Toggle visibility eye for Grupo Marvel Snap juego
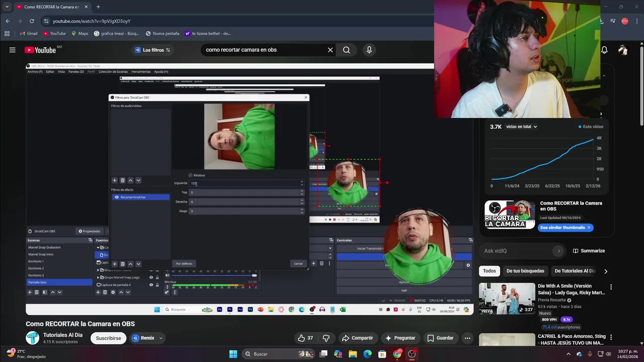The image size is (644, 362). tap(151, 277)
